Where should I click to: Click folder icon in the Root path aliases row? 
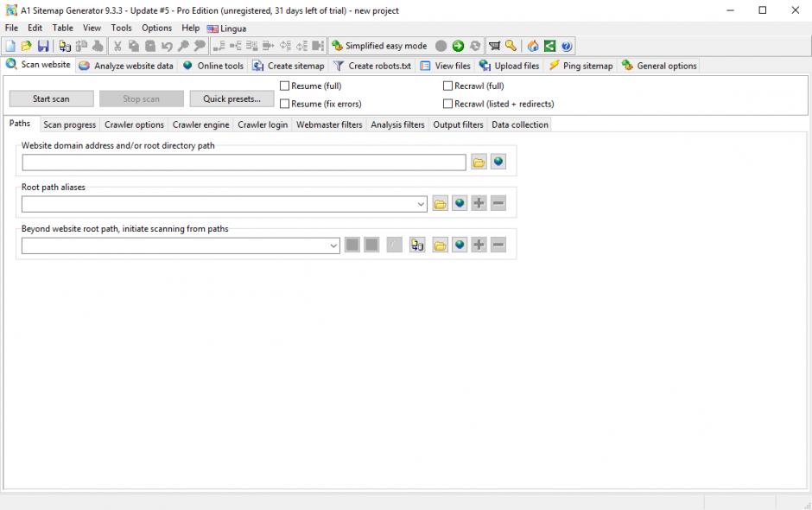441,204
